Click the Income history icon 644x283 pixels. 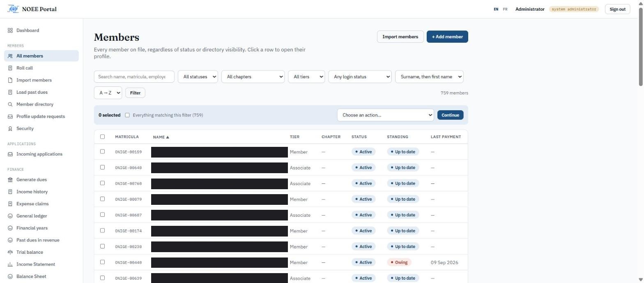10,192
